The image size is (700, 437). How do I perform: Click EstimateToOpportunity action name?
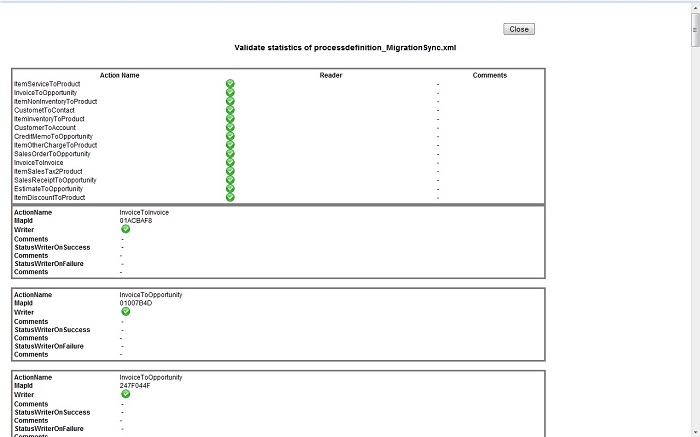[x=48, y=188]
